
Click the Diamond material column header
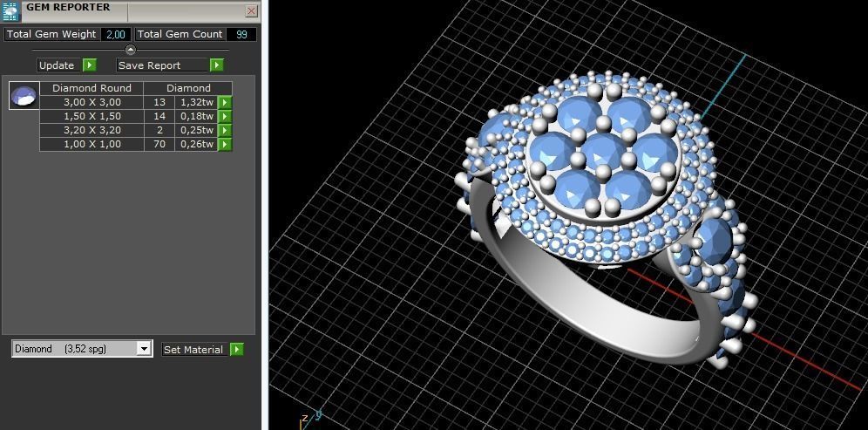click(188, 88)
